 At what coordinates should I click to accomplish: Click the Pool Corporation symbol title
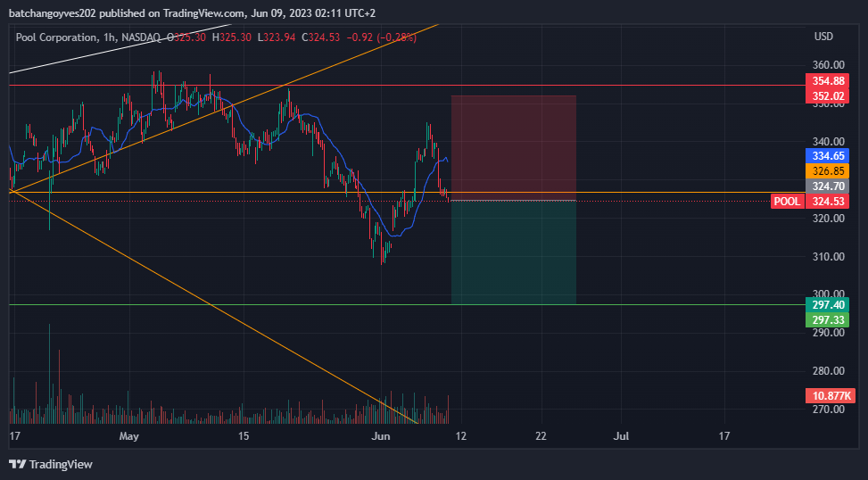pyautogui.click(x=56, y=37)
